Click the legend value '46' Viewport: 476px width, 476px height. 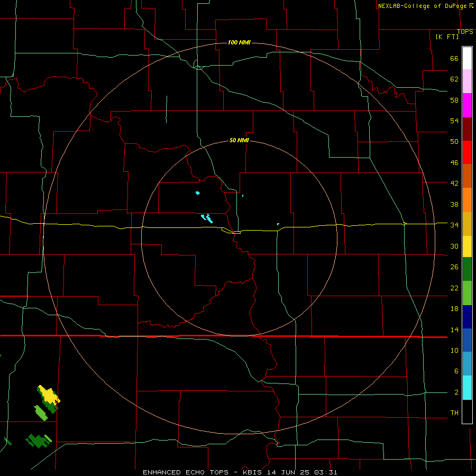pyautogui.click(x=454, y=163)
